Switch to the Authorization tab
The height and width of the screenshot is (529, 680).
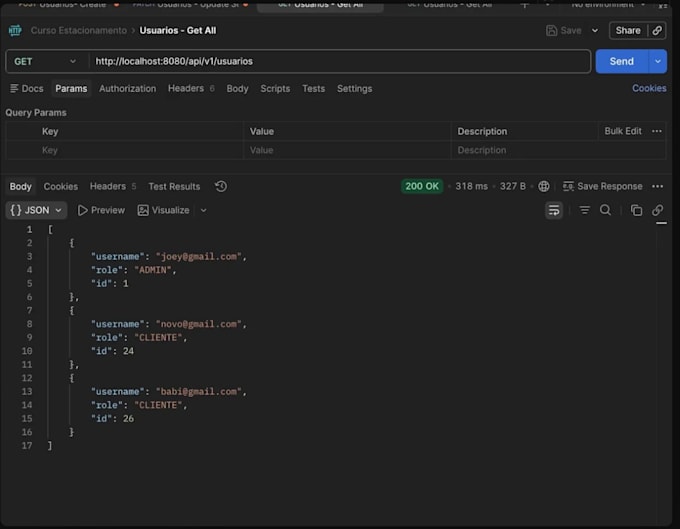point(128,88)
